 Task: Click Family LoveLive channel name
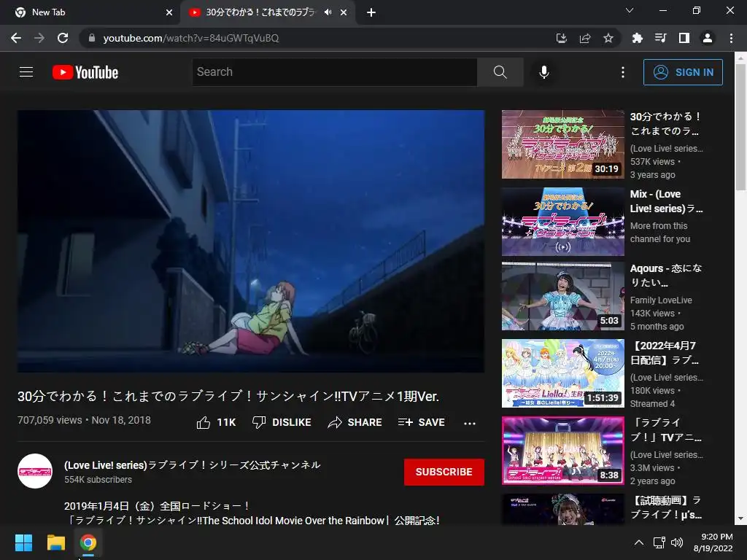point(661,300)
